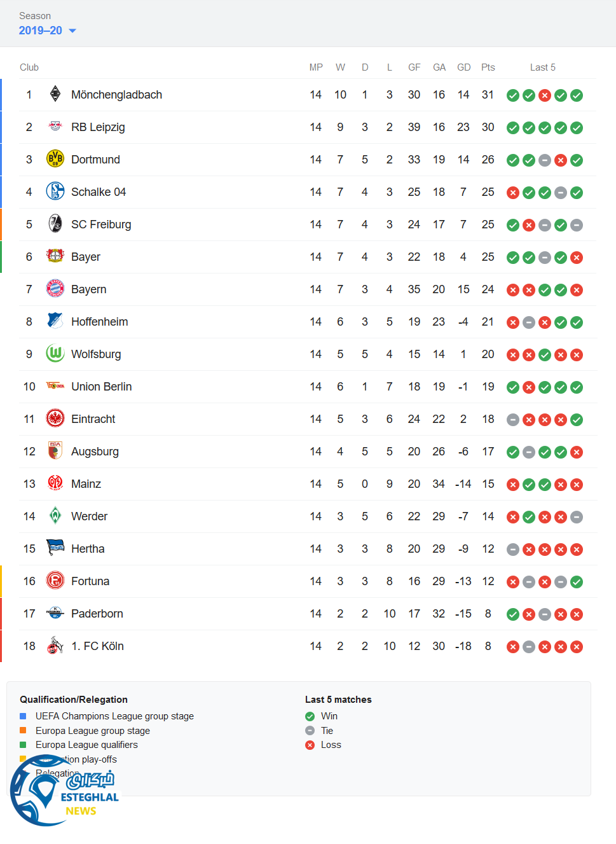The height and width of the screenshot is (844, 616).
Task: Click the GD column header
Action: point(463,67)
